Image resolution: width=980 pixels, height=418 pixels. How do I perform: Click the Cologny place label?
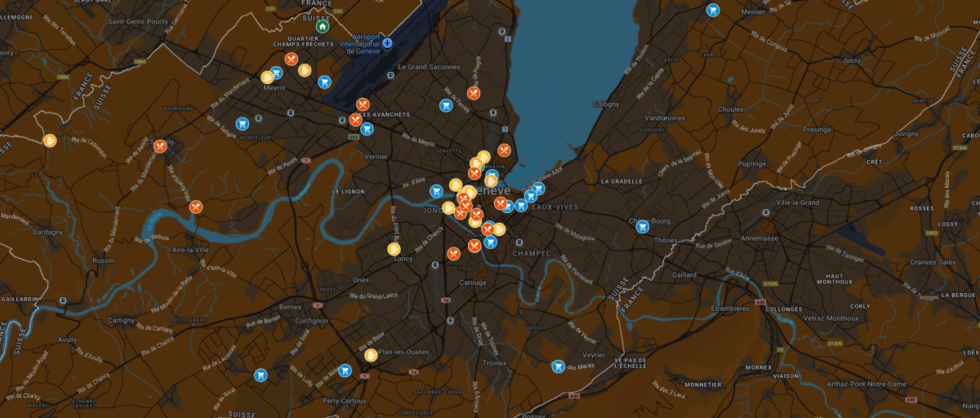pos(606,104)
